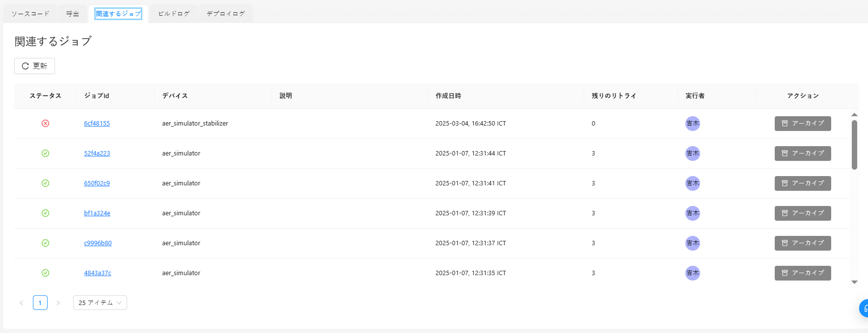Click the success status icon for job c9996b80
868x333 pixels.
click(x=45, y=243)
